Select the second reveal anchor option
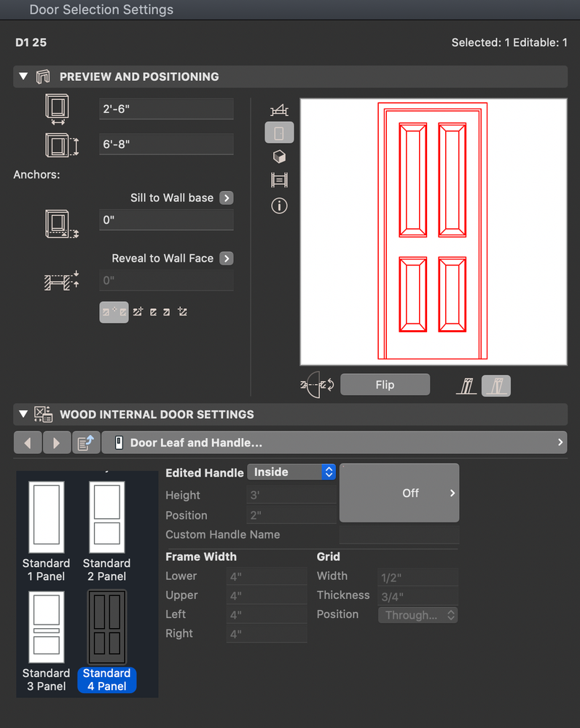The width and height of the screenshot is (580, 728). 138,312
